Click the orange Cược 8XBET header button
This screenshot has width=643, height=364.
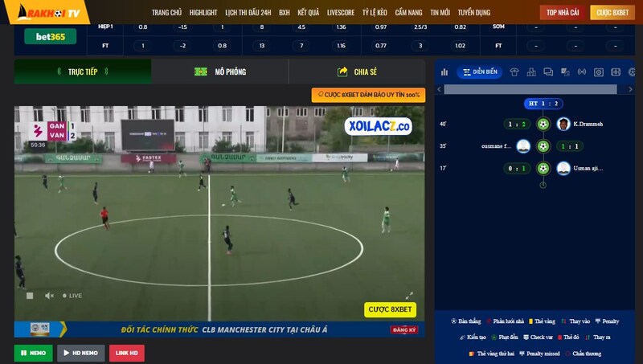(612, 13)
